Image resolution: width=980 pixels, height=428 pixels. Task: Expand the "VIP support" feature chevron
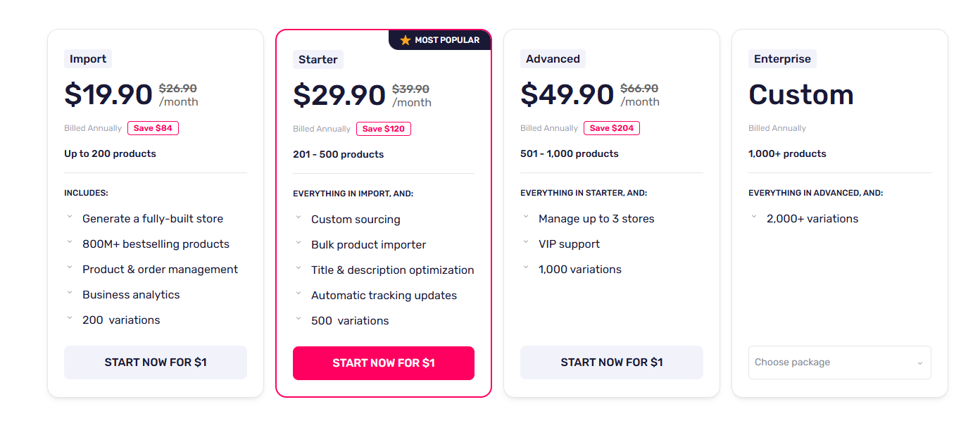(x=526, y=242)
